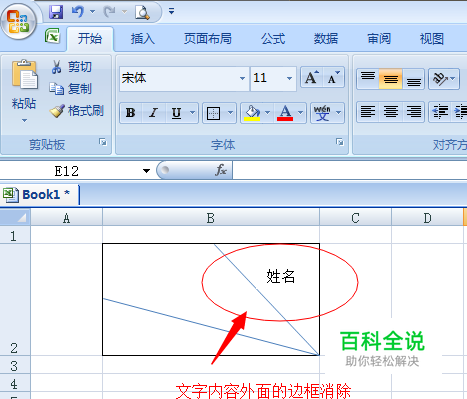This screenshot has height=399, width=467.
Task: Select column B header
Action: (x=211, y=218)
